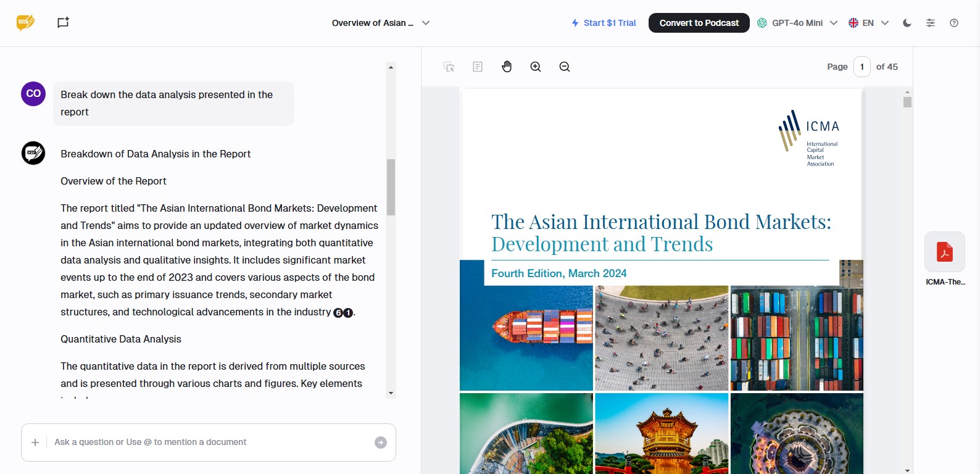
Task: Click the PDF viewer scroll down arrow
Action: point(907,470)
